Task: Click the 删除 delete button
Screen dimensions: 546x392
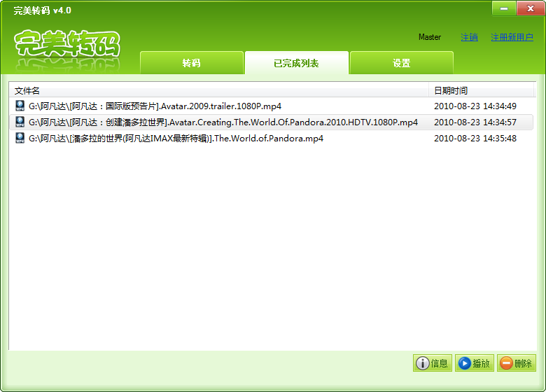Action: point(517,363)
